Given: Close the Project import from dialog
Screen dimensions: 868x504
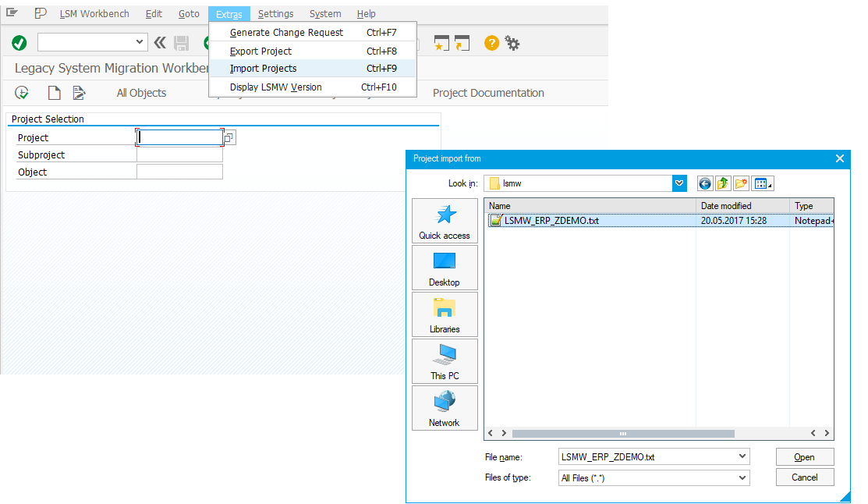Looking at the screenshot, I should point(839,158).
